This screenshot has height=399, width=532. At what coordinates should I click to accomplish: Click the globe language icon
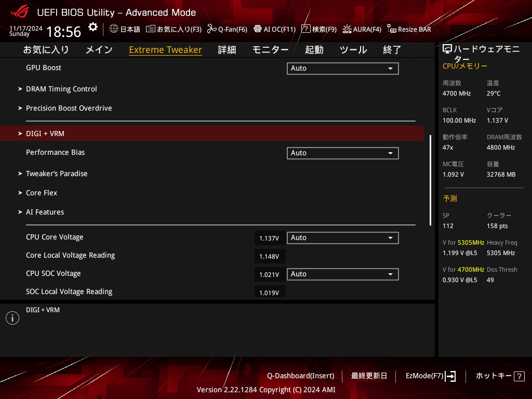(x=114, y=29)
